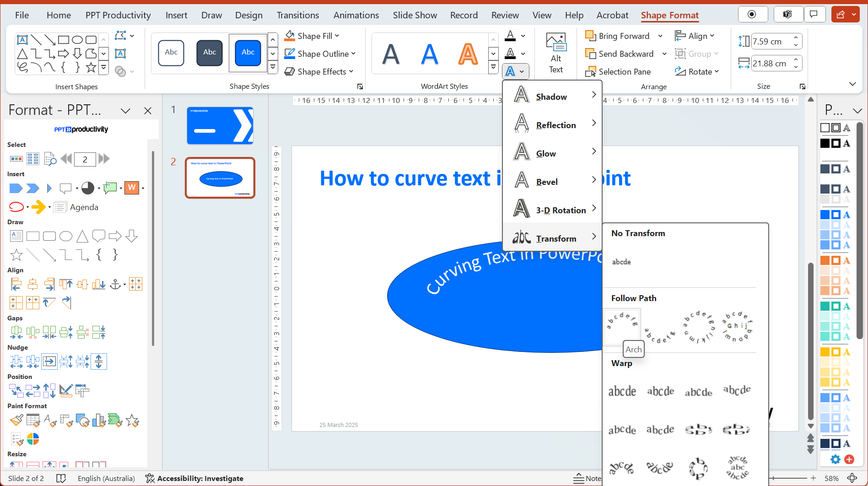
Task: Open the Alt Text tool
Action: [556, 53]
